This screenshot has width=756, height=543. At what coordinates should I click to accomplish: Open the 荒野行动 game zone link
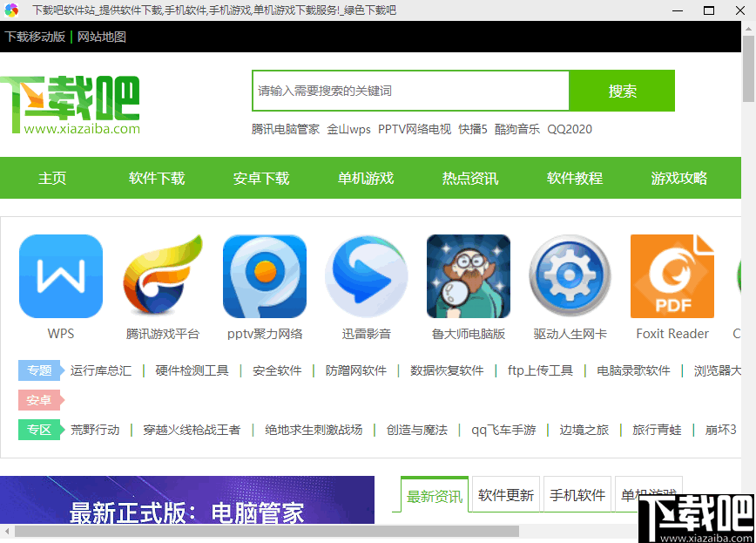coord(96,430)
